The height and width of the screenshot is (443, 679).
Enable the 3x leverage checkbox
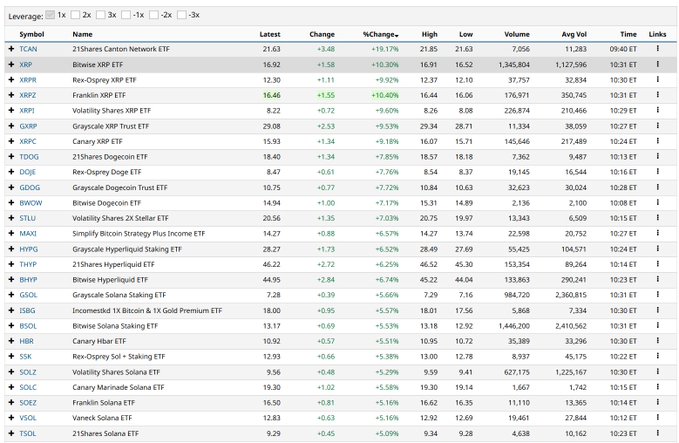(100, 15)
